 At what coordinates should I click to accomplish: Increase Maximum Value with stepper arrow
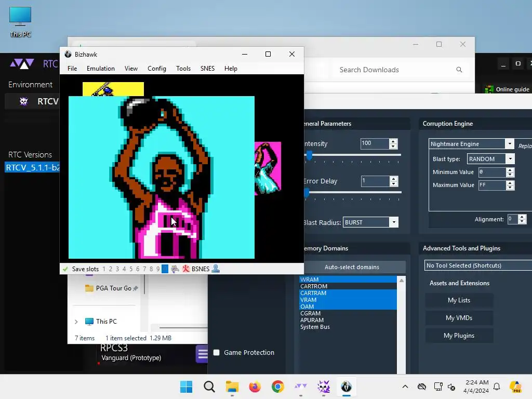click(x=510, y=183)
